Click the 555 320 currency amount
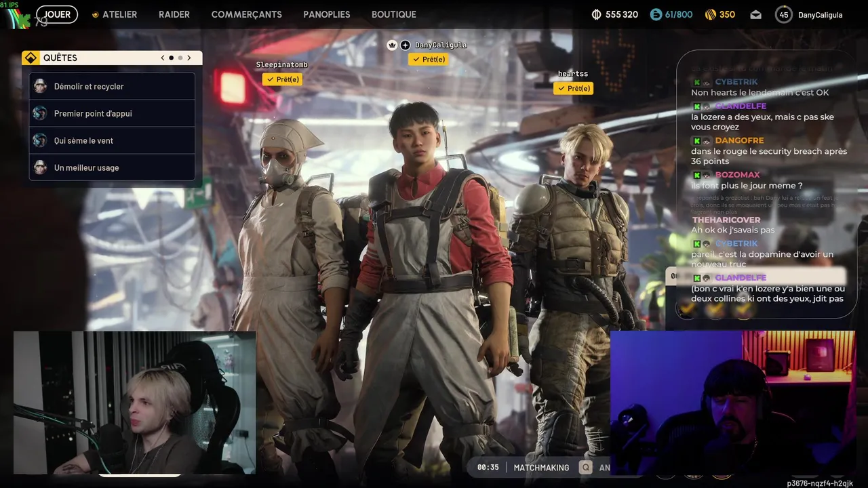Viewport: 868px width, 488px height. (622, 14)
